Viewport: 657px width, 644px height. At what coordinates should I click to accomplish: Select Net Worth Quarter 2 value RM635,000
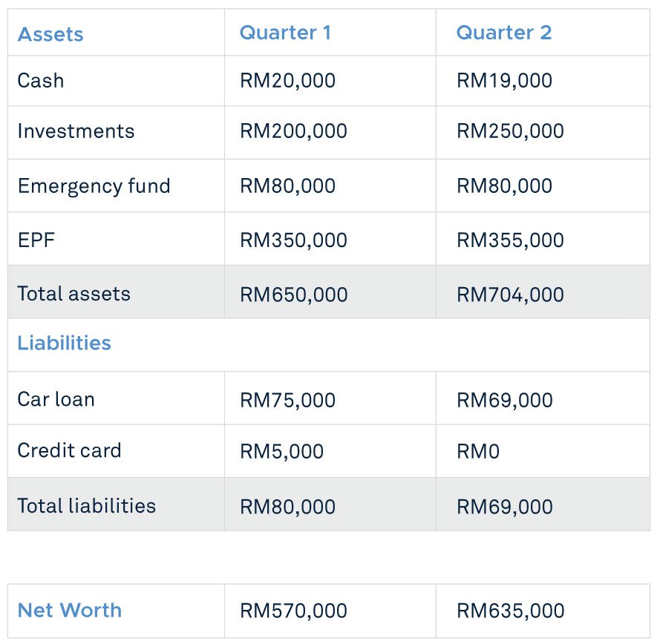coord(510,611)
